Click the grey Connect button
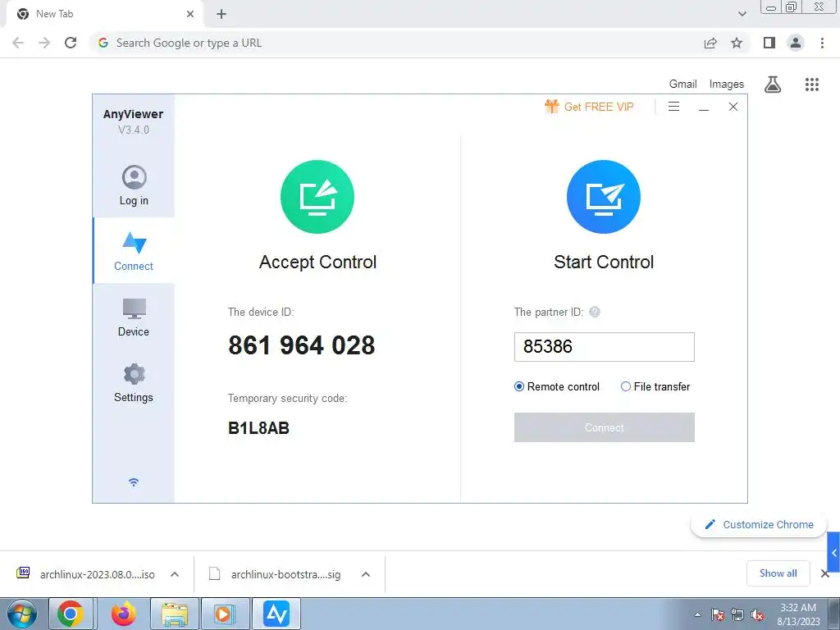 605,427
